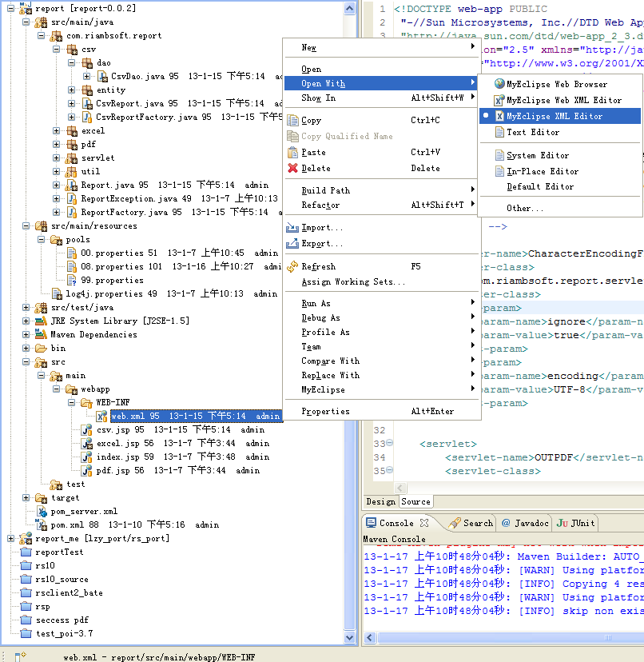Image resolution: width=644 pixels, height=662 pixels.
Task: Click the Refresh arrows icon
Action: [x=292, y=266]
